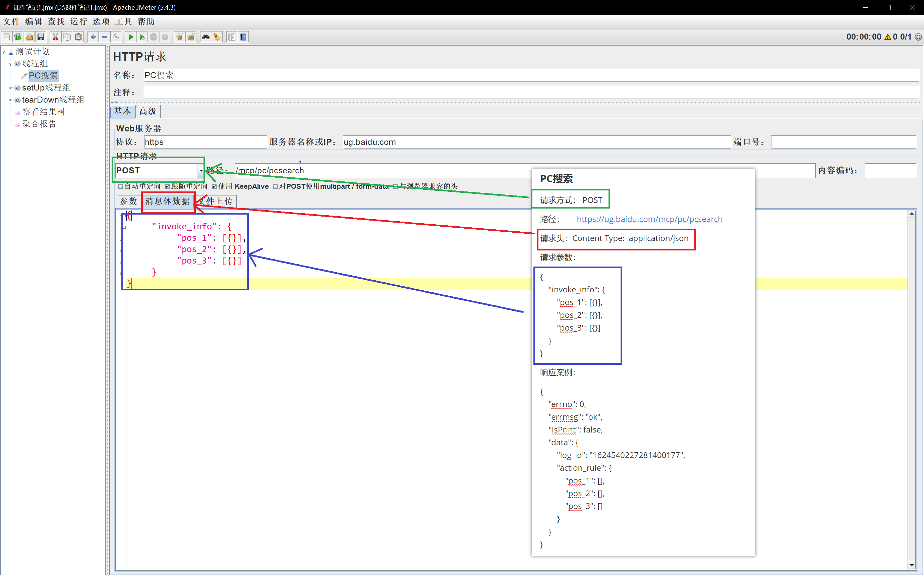Click the Start test green play icon
Screen dimensions: 924x576
pyautogui.click(x=130, y=37)
